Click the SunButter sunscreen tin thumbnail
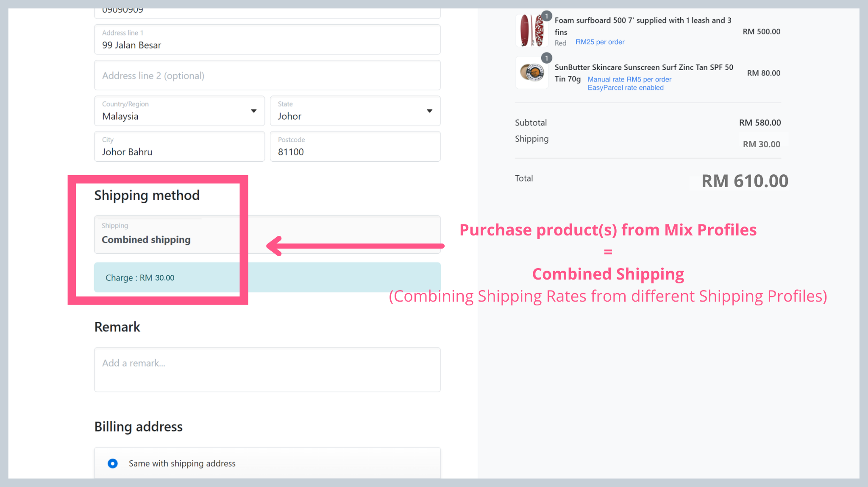 [532, 73]
